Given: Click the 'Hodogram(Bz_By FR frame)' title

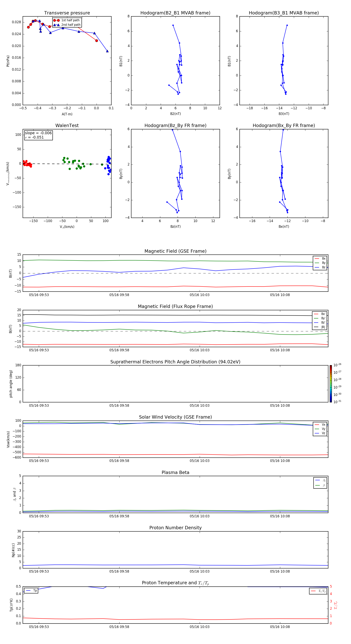Looking at the screenshot, I should coord(175,125).
